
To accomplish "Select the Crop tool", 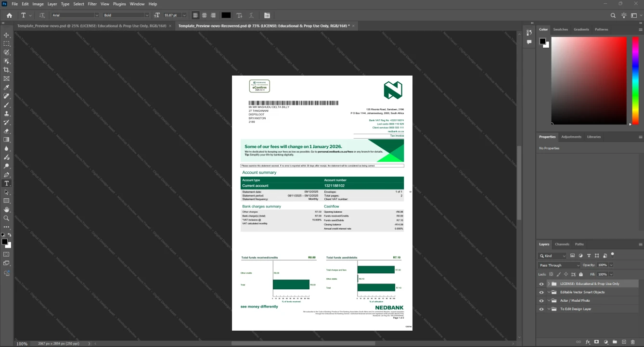I will pos(7,70).
